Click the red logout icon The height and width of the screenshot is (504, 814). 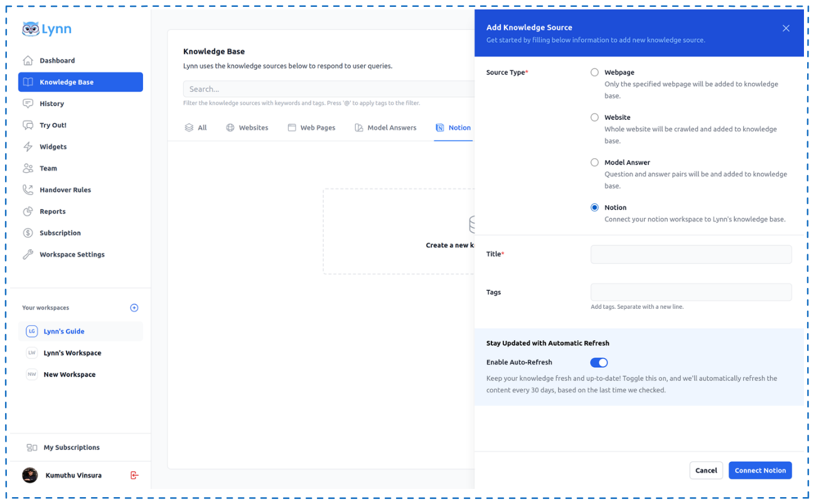click(x=134, y=475)
